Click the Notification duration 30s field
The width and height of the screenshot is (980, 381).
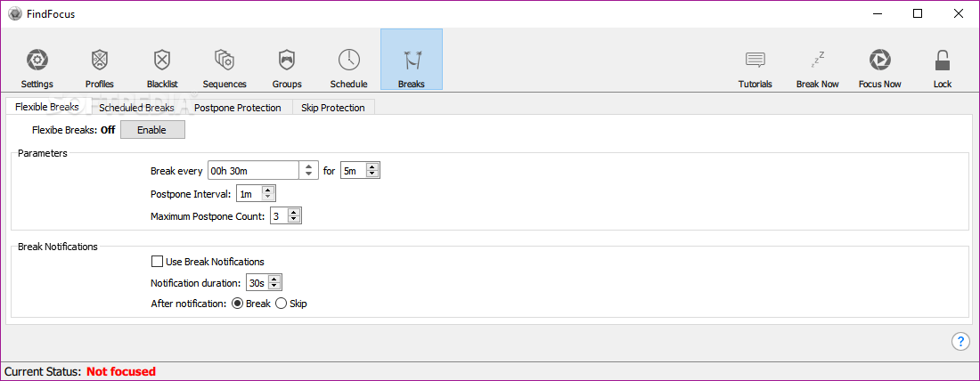pos(258,282)
